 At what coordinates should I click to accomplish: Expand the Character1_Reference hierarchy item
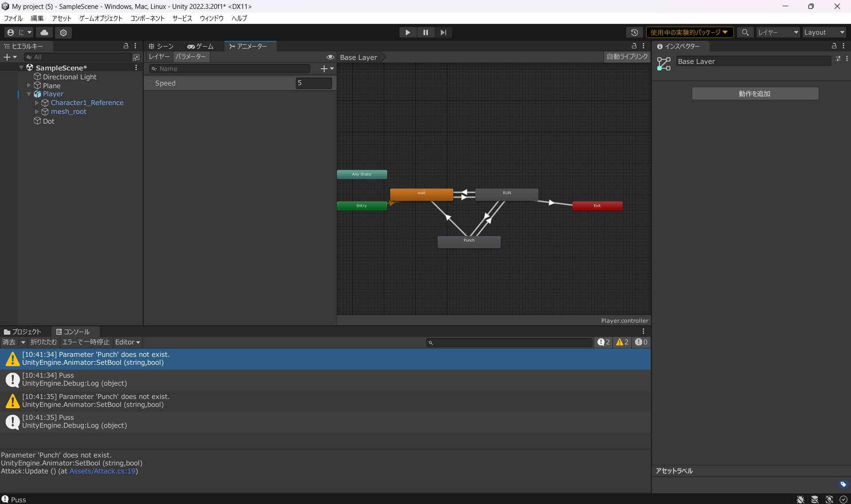click(x=36, y=103)
